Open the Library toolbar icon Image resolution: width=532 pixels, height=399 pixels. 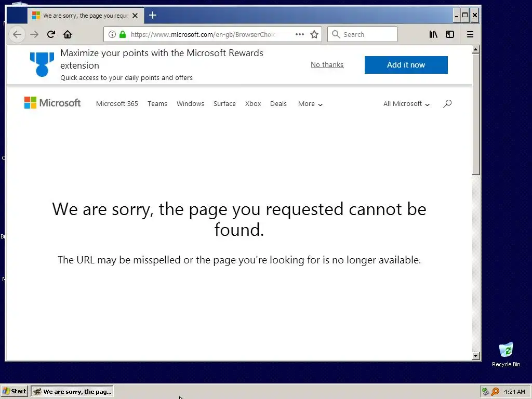(x=433, y=34)
